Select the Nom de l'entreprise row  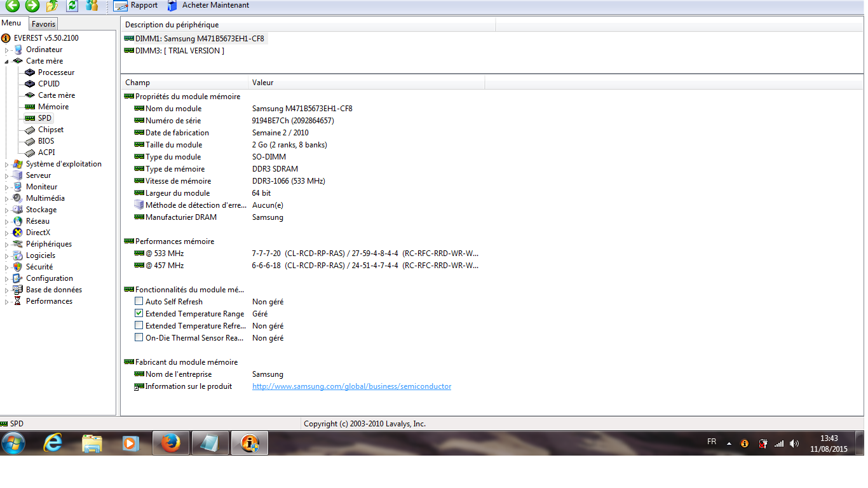[x=302, y=374]
